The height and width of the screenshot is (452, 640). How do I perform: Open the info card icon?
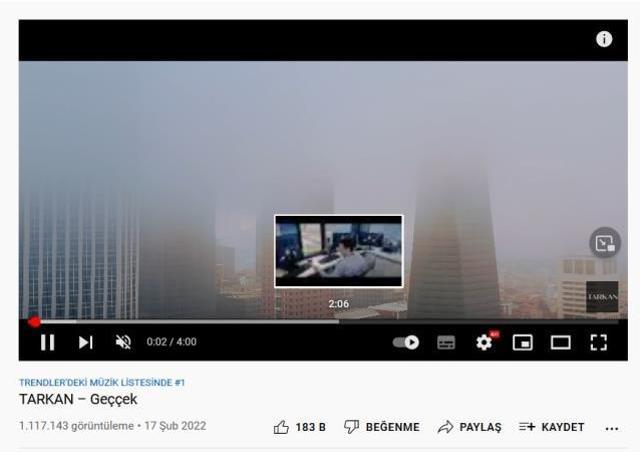(604, 39)
